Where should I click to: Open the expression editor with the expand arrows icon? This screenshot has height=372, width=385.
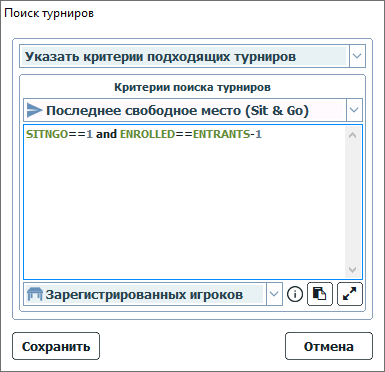click(350, 294)
